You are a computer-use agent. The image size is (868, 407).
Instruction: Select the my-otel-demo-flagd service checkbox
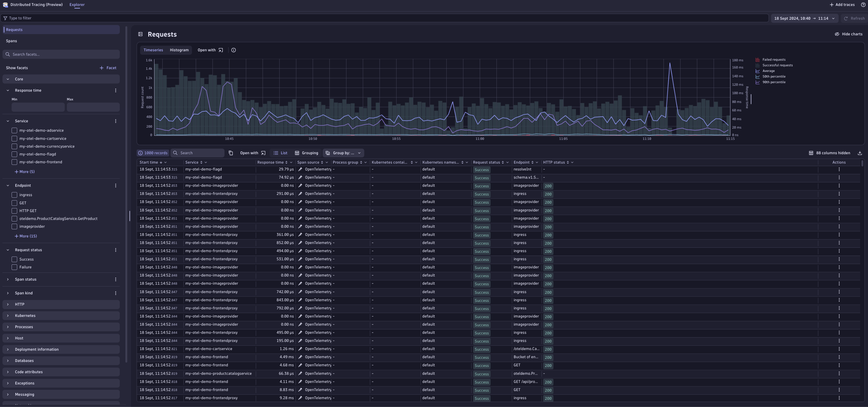click(14, 154)
